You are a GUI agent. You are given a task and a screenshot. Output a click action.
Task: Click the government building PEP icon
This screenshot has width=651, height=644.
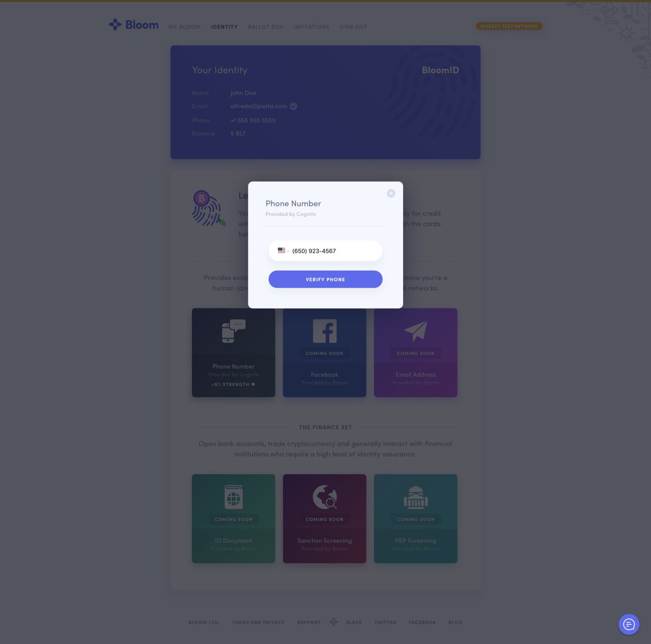pyautogui.click(x=416, y=497)
